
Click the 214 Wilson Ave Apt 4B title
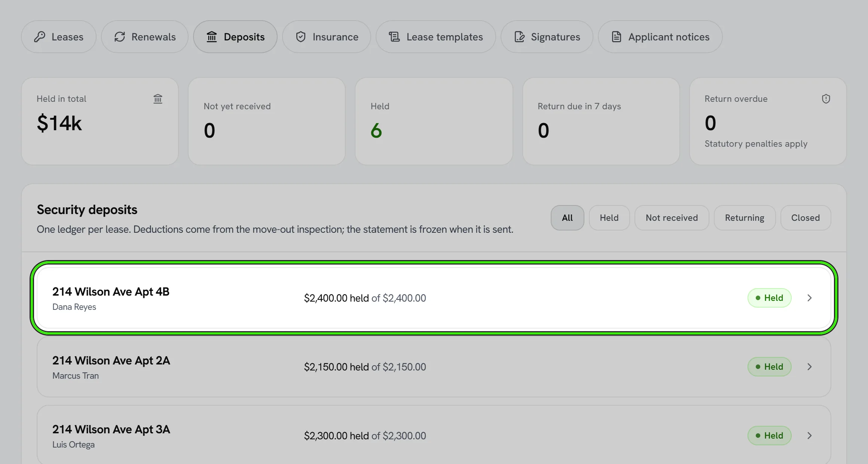point(111,291)
